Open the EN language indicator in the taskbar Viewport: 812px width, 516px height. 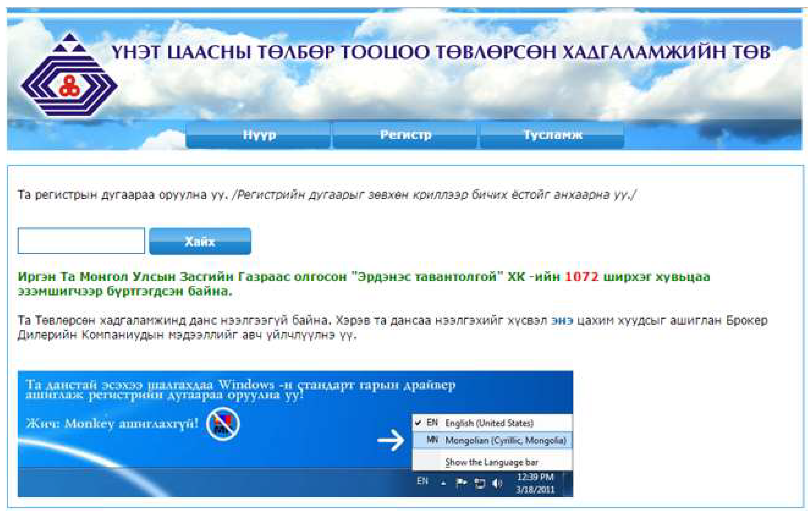click(423, 481)
